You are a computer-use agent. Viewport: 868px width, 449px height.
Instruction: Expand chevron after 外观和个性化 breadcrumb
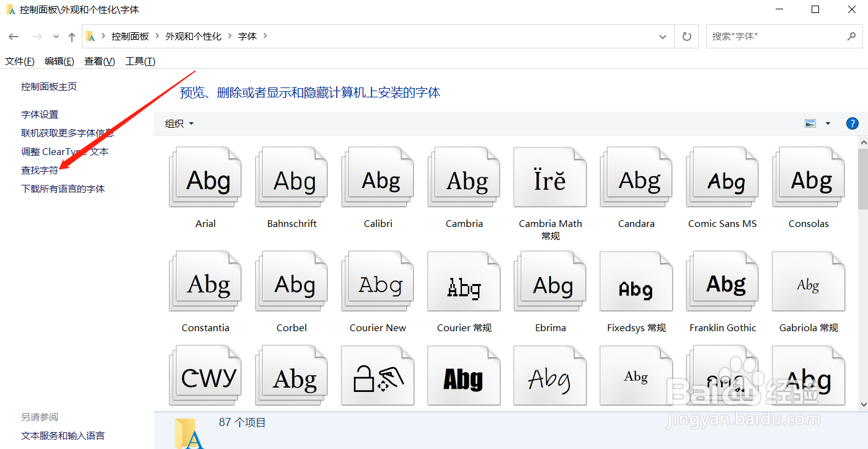(x=230, y=36)
